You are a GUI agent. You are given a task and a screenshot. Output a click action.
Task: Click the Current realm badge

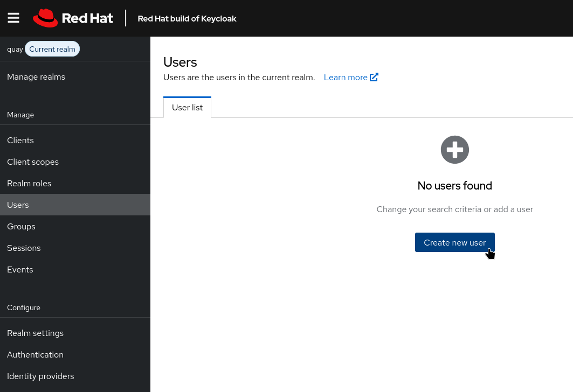(x=52, y=49)
